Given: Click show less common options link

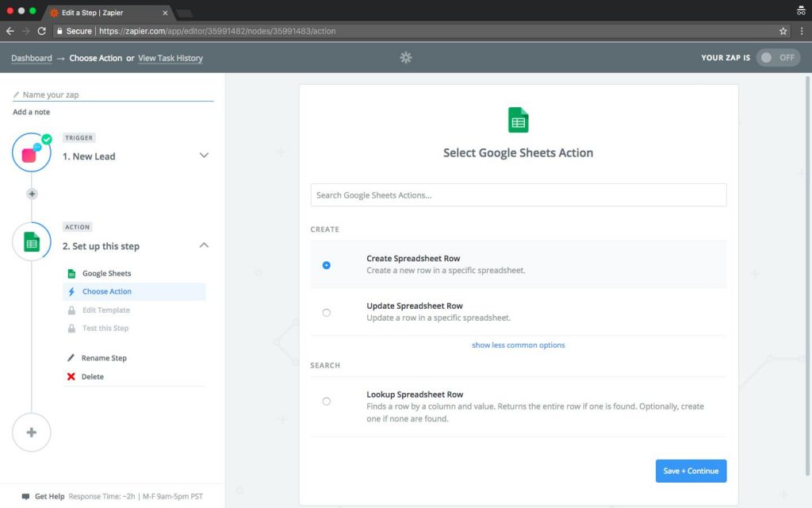Looking at the screenshot, I should pos(519,345).
